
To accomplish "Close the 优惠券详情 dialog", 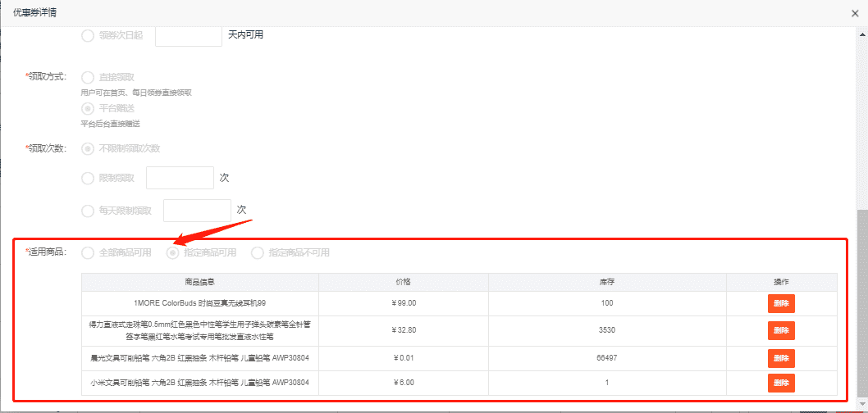I will click(x=856, y=12).
